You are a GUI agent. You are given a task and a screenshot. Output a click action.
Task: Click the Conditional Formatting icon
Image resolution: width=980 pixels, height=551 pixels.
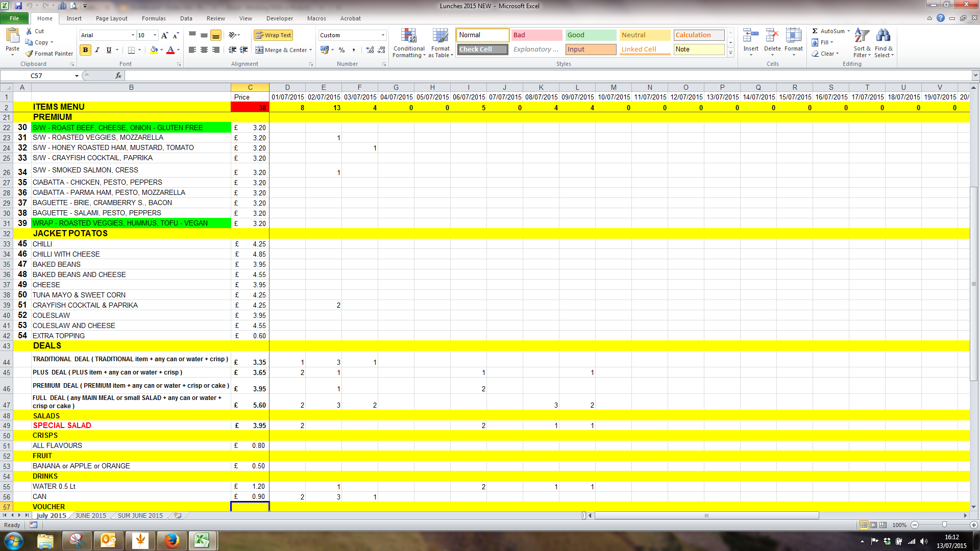coord(408,36)
